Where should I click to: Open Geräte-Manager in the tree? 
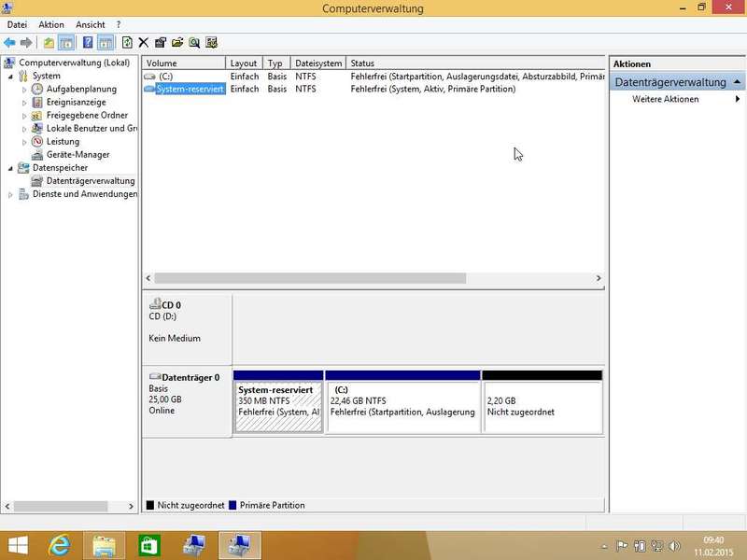coord(78,155)
